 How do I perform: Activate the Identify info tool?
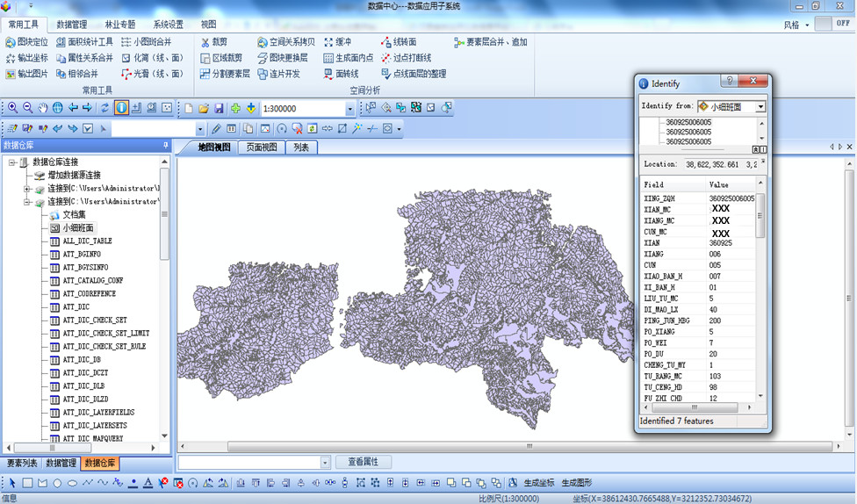click(121, 108)
